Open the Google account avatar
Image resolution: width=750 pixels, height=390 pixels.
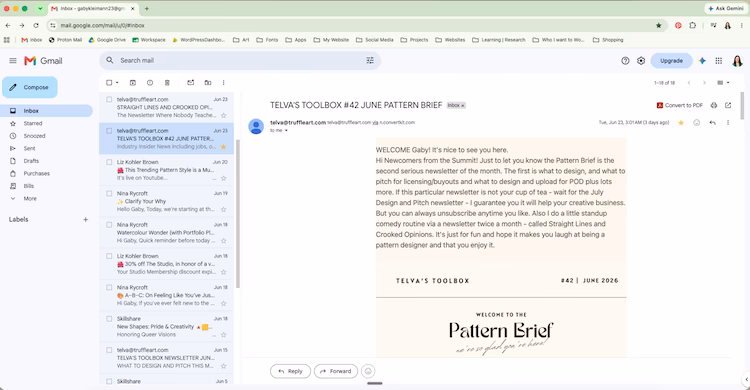tap(737, 61)
